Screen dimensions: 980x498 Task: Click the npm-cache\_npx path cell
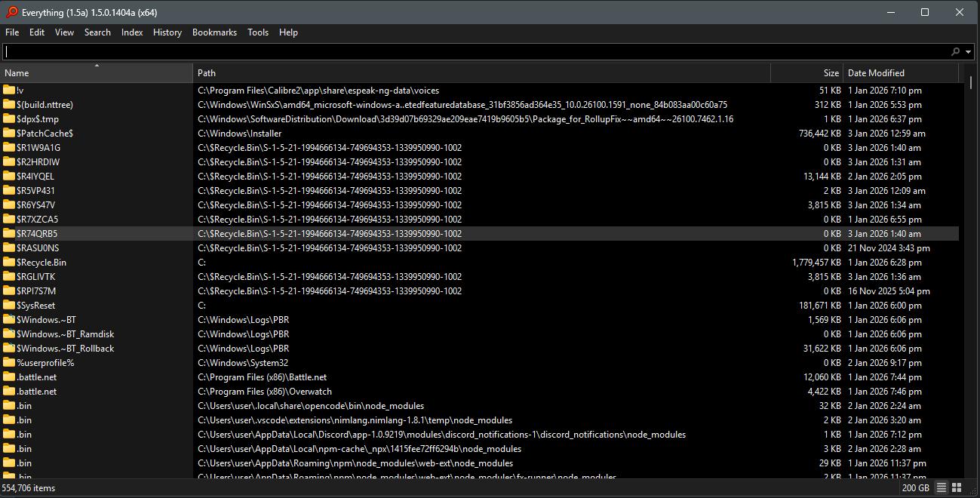click(x=360, y=449)
